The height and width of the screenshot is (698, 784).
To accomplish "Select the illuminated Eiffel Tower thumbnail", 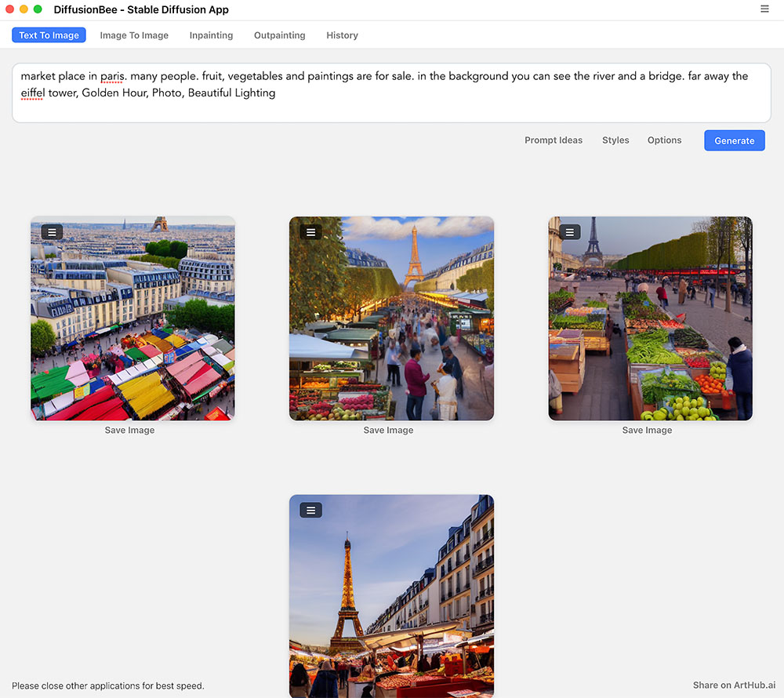I will [391, 596].
